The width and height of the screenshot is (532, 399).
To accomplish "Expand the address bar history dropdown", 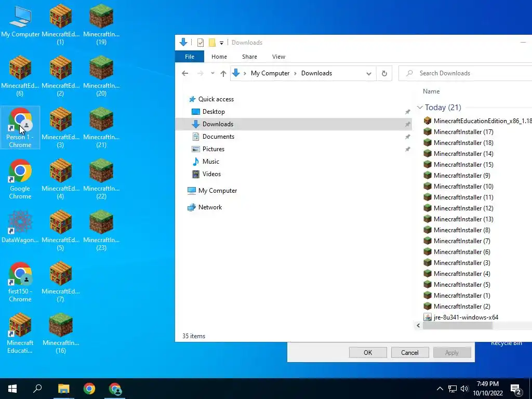I will (x=369, y=74).
